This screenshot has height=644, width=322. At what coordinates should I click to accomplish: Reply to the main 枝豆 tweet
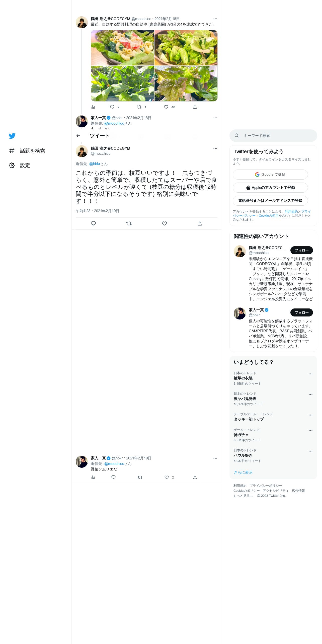point(93,223)
